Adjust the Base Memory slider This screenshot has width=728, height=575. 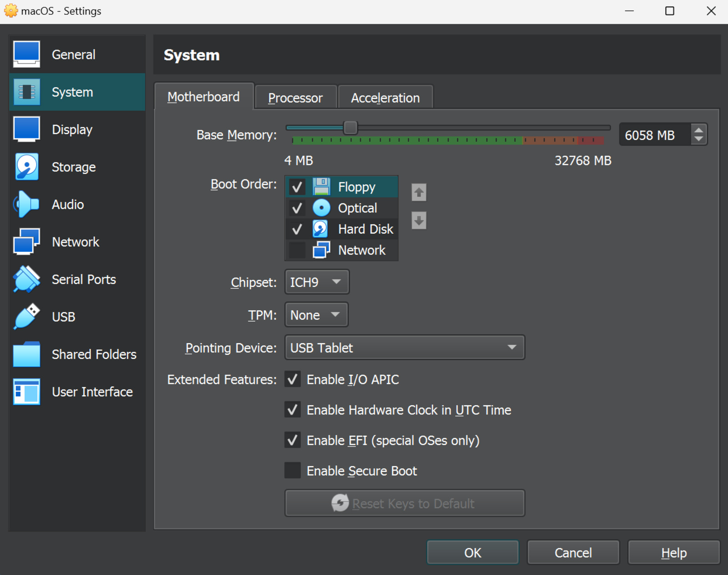coord(350,128)
